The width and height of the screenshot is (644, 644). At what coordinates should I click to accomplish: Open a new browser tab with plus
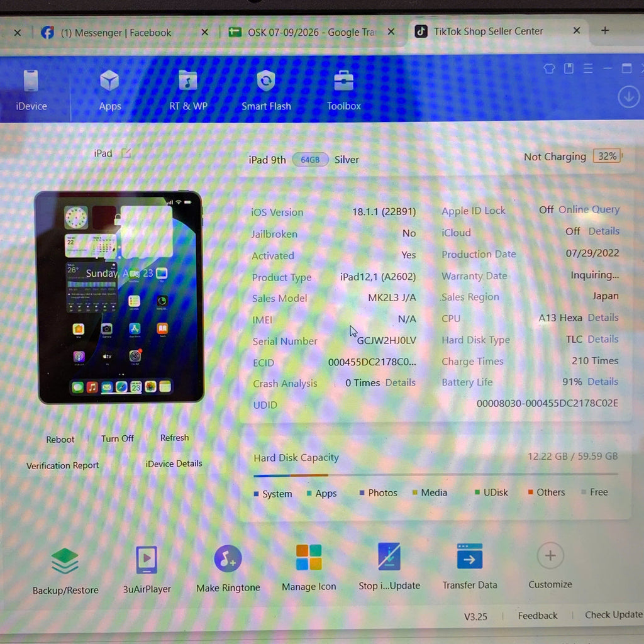point(605,30)
